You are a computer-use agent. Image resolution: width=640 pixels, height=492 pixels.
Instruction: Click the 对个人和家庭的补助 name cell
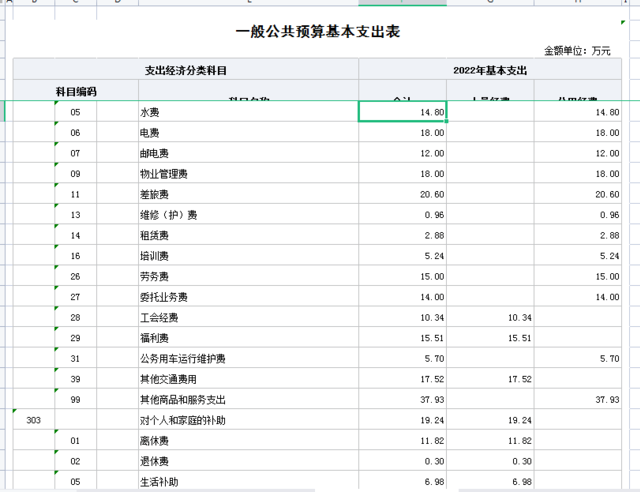click(247, 420)
